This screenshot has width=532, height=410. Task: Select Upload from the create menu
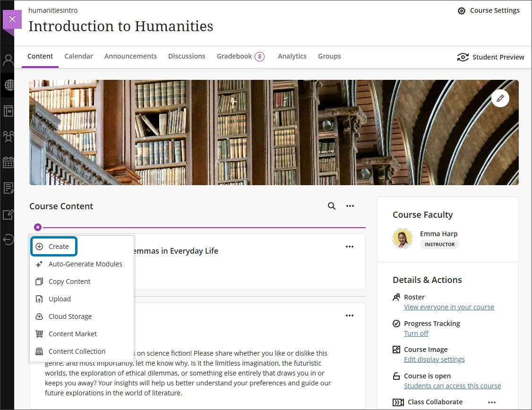[59, 299]
